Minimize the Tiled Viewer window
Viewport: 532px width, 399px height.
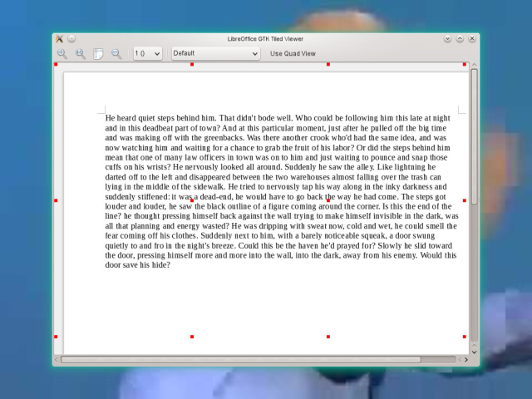point(447,38)
